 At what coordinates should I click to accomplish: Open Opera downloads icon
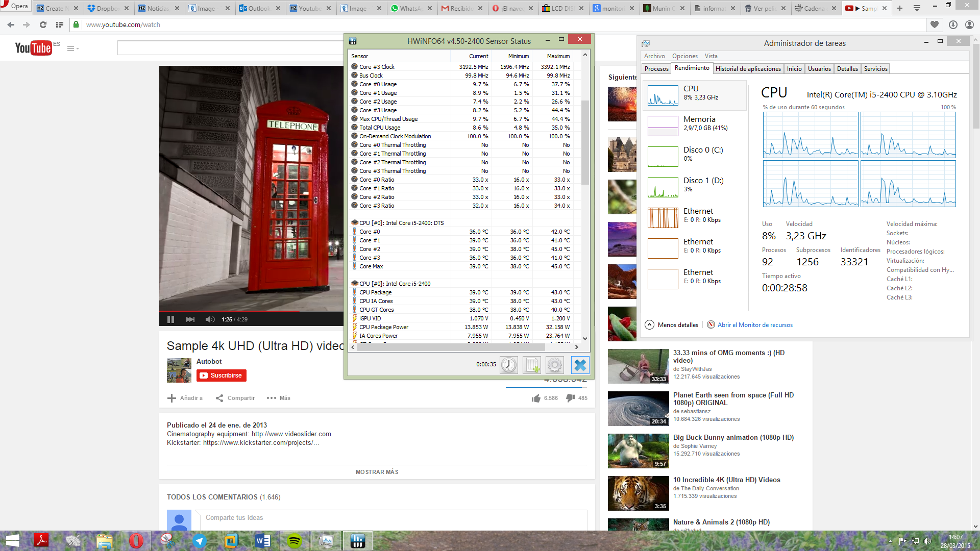pos(953,24)
